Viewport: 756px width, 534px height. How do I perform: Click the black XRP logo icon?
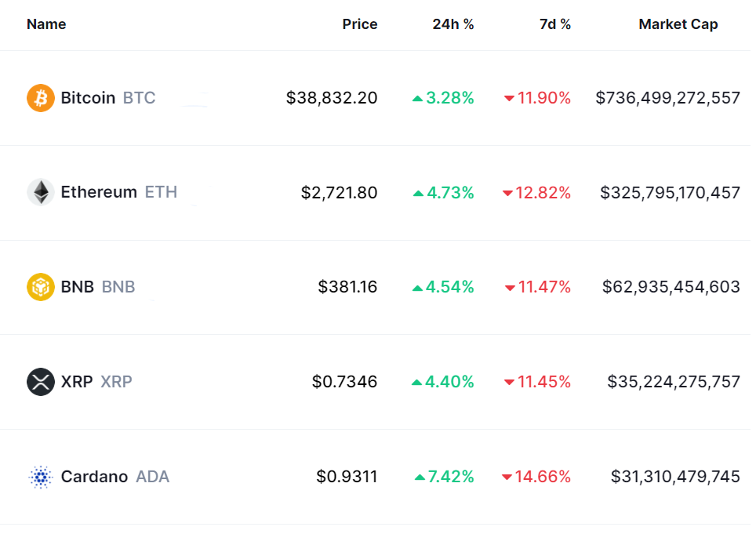[41, 382]
